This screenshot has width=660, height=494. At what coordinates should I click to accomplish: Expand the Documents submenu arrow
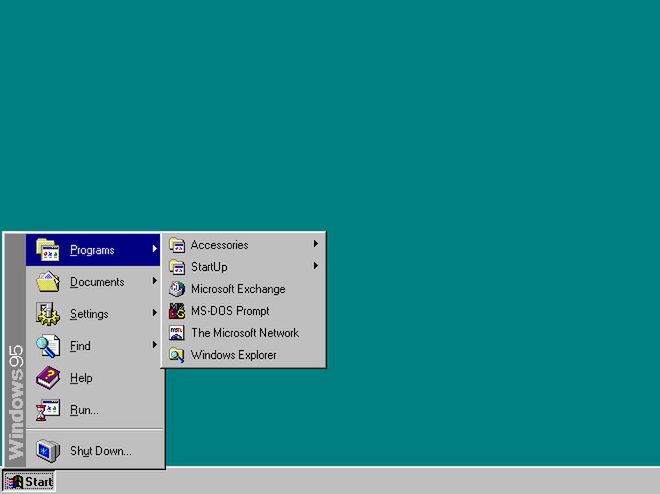[154, 281]
